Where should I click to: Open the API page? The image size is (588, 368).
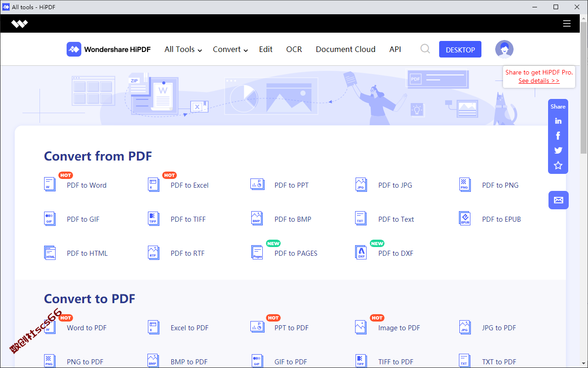coord(395,49)
